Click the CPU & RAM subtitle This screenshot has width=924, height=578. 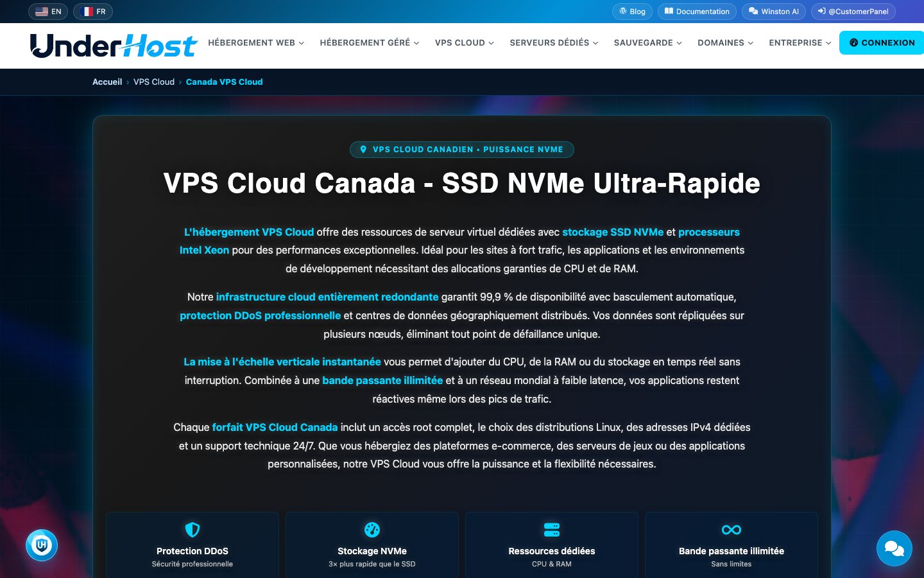click(x=552, y=564)
